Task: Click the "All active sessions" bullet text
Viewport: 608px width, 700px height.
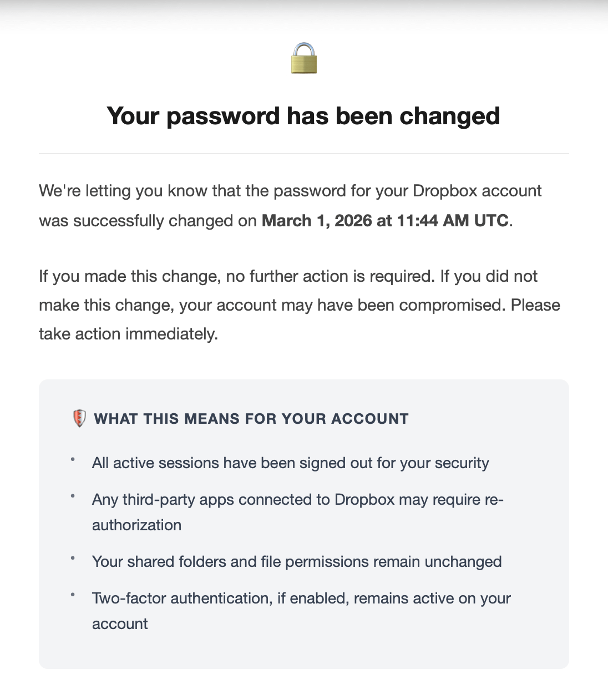Action: point(291,463)
